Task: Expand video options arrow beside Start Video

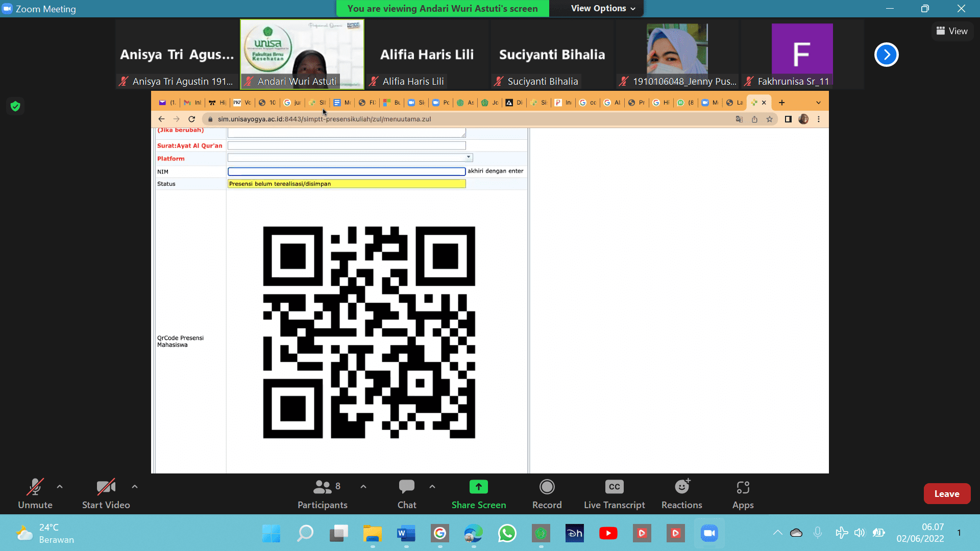Action: click(135, 487)
